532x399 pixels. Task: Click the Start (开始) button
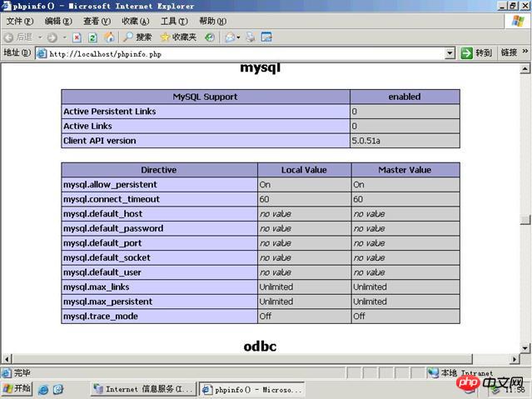(17, 388)
